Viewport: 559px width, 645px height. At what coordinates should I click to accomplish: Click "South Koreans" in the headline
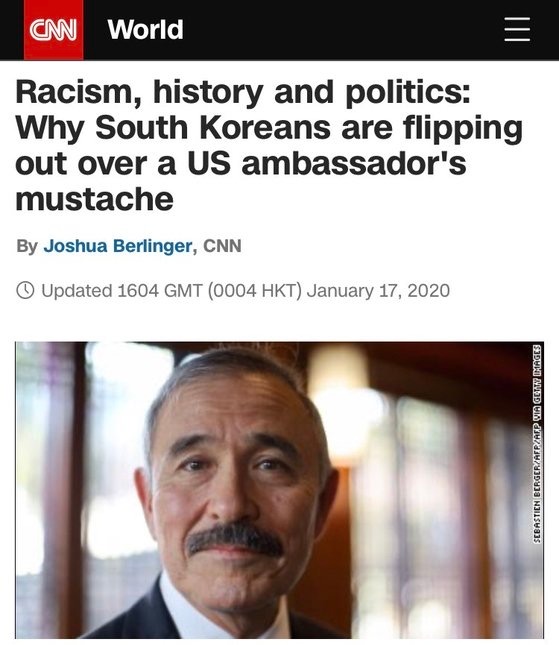pos(213,128)
